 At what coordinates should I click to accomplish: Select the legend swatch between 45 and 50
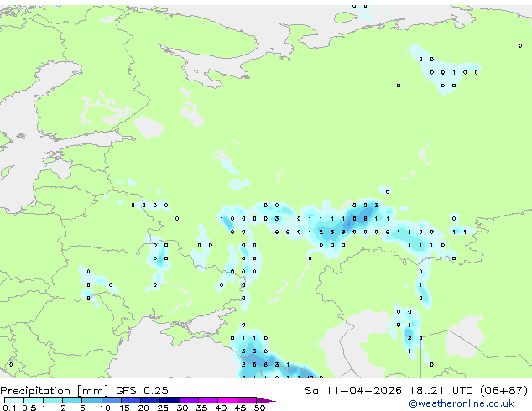tap(247, 400)
